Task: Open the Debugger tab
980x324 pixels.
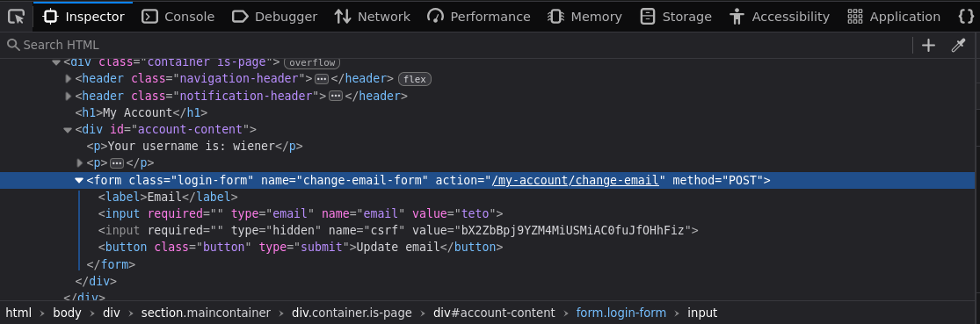Action: pyautogui.click(x=274, y=17)
